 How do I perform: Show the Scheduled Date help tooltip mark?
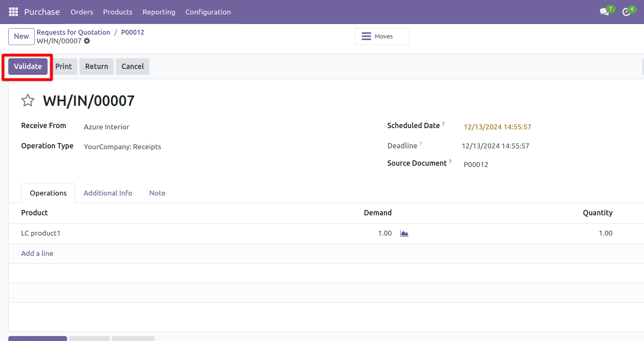[443, 123]
